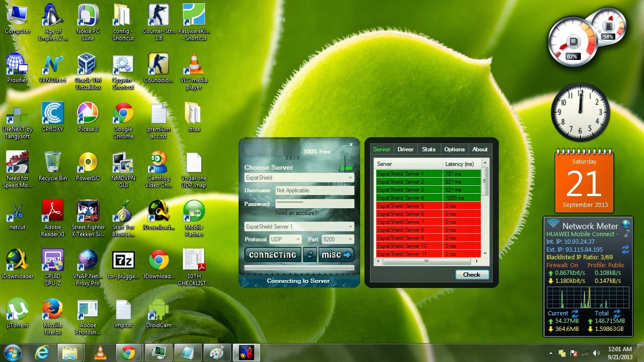The height and width of the screenshot is (362, 644).
Task: Switch to the Driver tab
Action: pyautogui.click(x=405, y=149)
